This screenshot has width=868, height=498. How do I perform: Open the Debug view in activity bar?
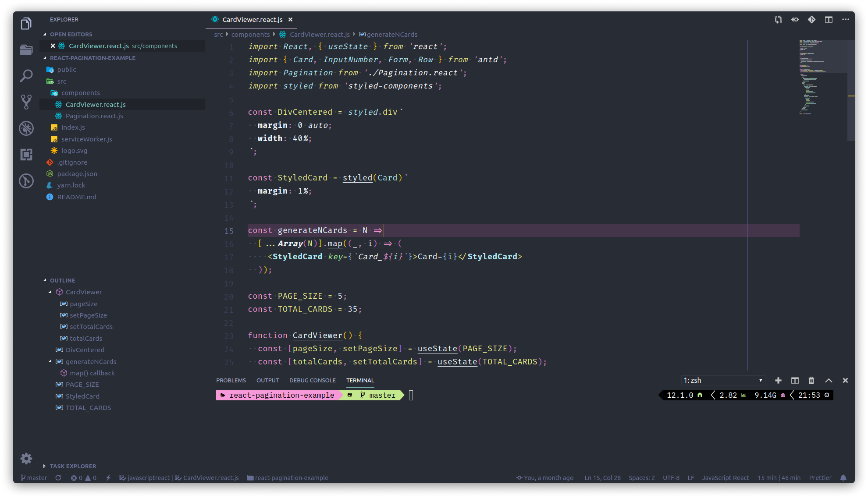tap(26, 128)
